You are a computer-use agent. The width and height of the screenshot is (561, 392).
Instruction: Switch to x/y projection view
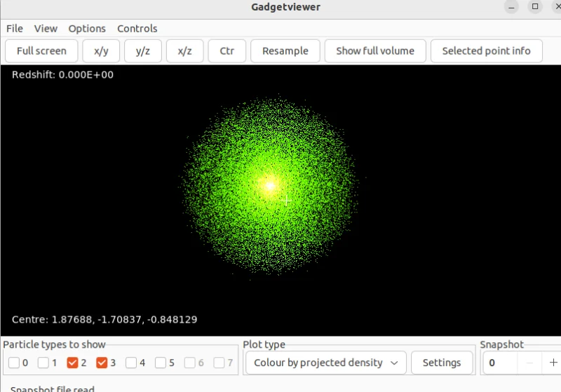tap(101, 50)
